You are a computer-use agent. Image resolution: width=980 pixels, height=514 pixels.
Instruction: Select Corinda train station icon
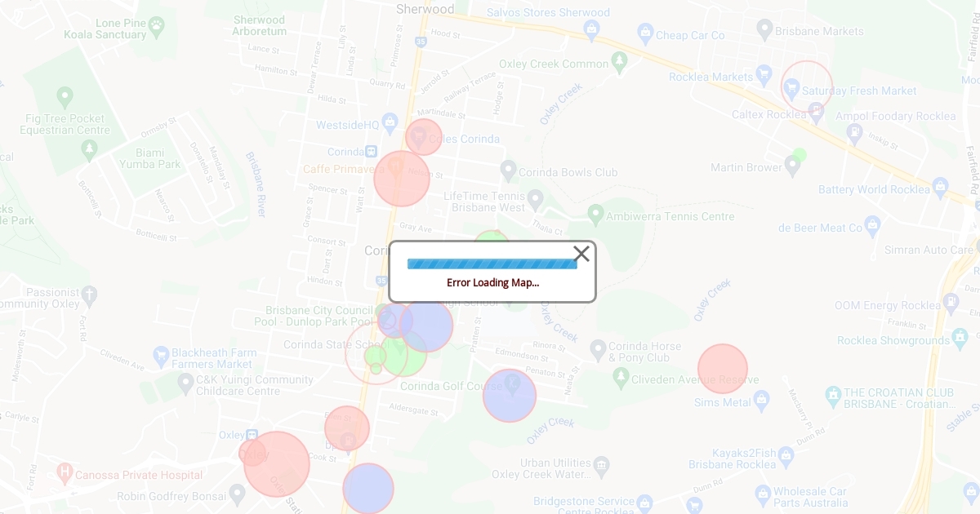tap(371, 151)
